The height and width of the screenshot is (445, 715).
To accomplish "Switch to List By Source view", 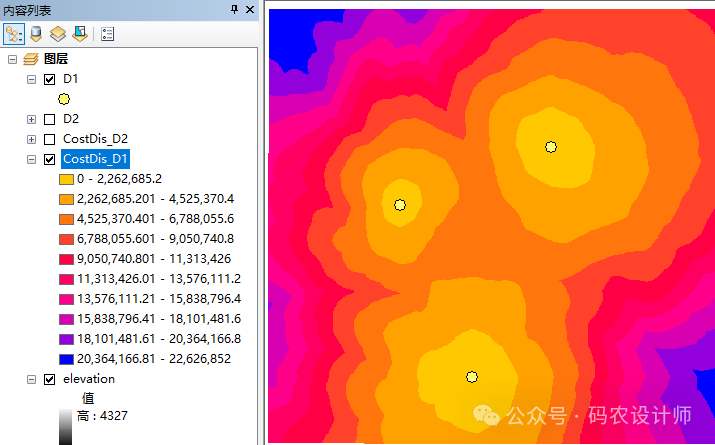I will click(x=36, y=33).
